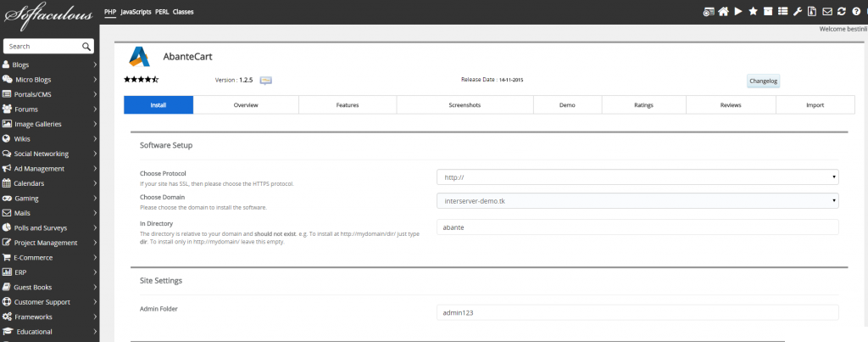Click the Wikis globe icon
Image resolution: width=868 pixels, height=342 pixels.
point(7,138)
